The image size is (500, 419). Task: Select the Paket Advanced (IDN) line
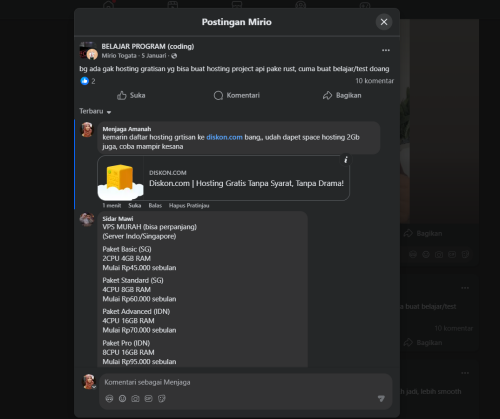pos(136,312)
